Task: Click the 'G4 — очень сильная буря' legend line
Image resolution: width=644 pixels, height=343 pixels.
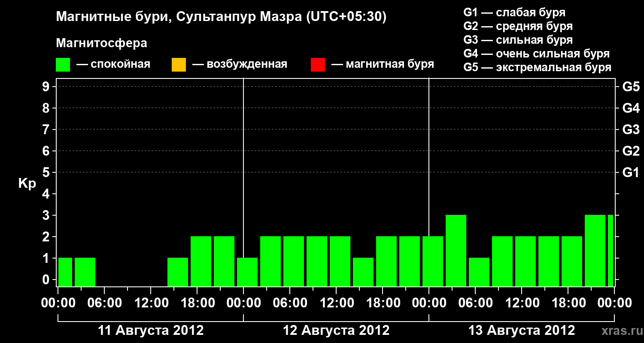Action: pyautogui.click(x=536, y=54)
